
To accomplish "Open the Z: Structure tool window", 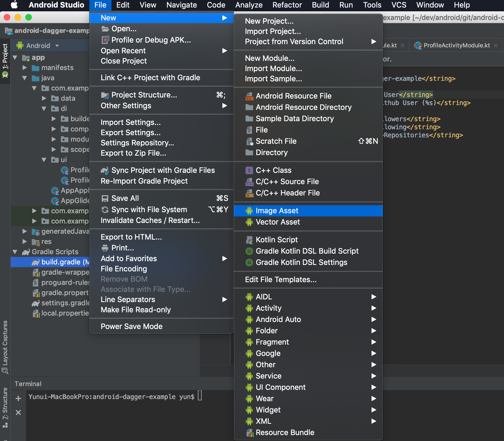I will click(5, 408).
